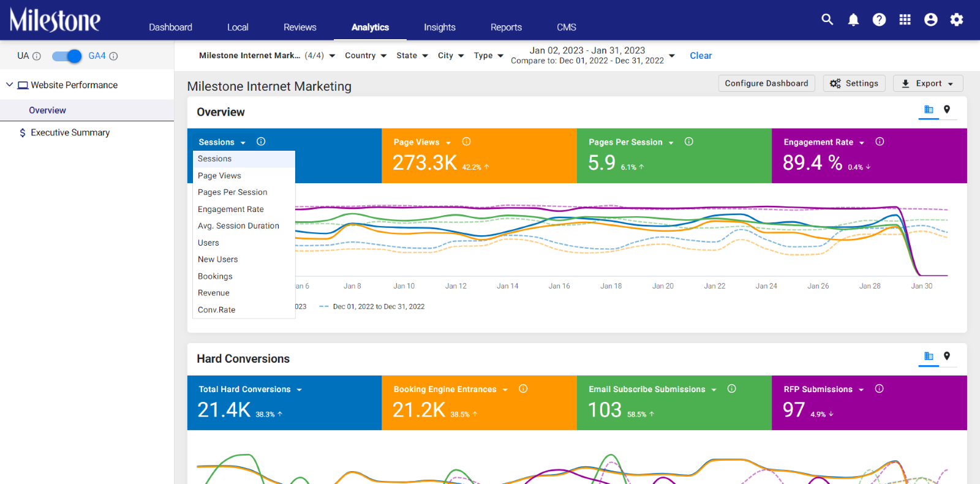Click RFP Submissions info icon
This screenshot has height=484, width=980.
(x=879, y=388)
